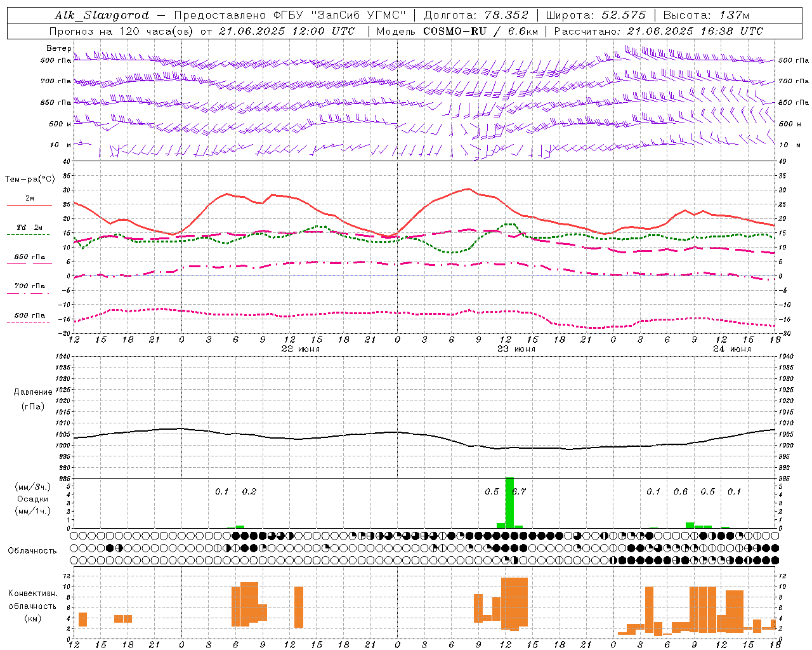Click the 850 гПа legend entry under temperature
Screen dimensions: 812x650
(x=29, y=257)
